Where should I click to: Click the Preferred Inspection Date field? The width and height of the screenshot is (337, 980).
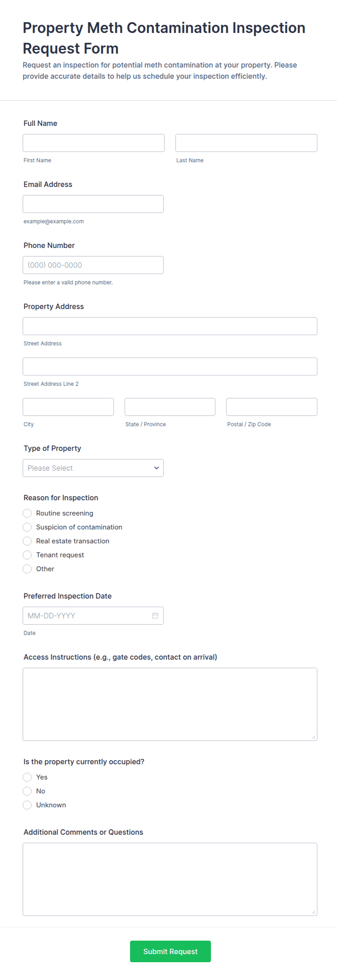[x=93, y=615]
